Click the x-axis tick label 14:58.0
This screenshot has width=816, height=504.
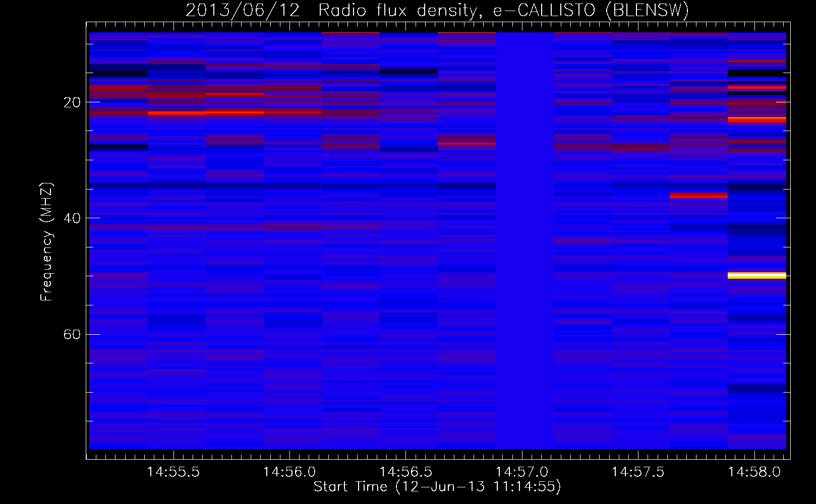(754, 472)
